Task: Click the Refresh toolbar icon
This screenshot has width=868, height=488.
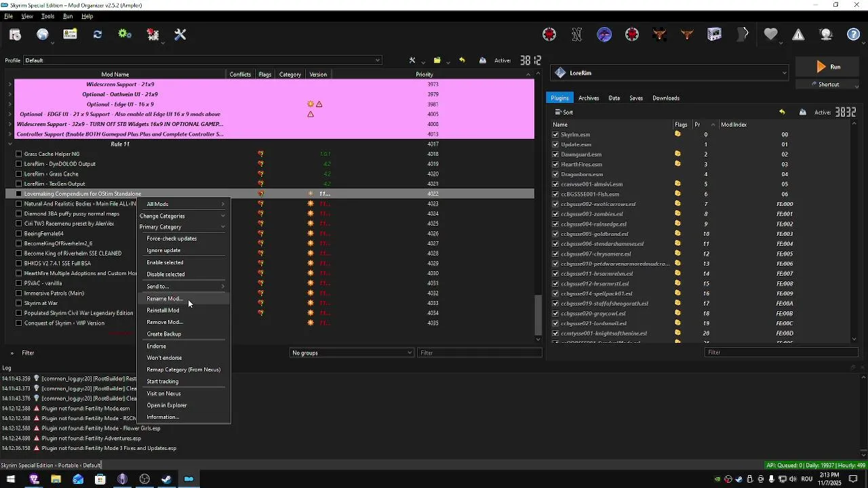Action: 98,35
